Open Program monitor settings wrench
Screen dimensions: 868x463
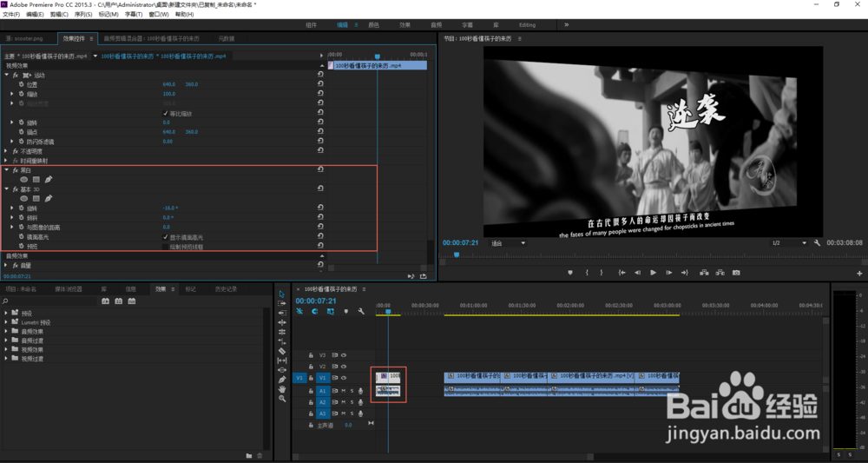point(817,243)
